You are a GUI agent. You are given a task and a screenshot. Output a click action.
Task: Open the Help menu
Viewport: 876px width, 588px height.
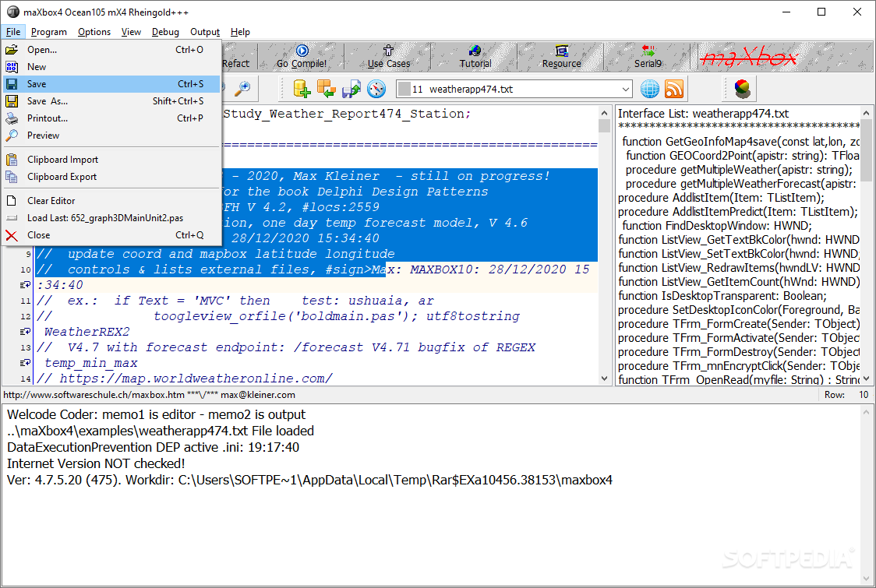point(240,32)
